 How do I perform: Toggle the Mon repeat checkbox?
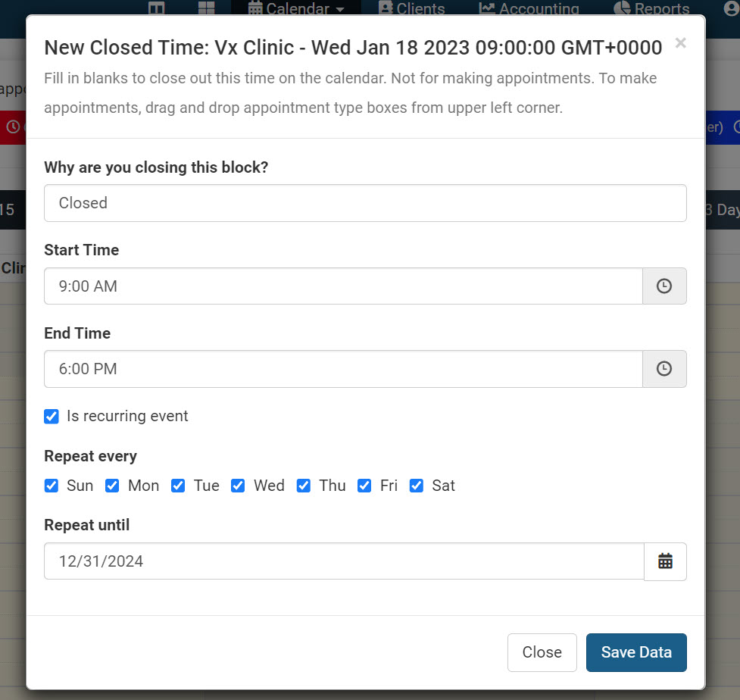[x=112, y=486]
